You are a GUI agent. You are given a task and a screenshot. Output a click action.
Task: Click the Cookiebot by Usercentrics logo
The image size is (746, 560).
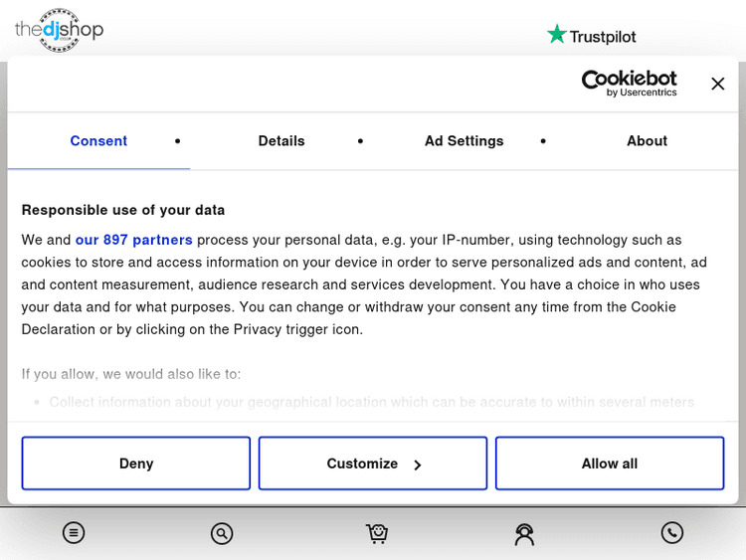pos(629,84)
